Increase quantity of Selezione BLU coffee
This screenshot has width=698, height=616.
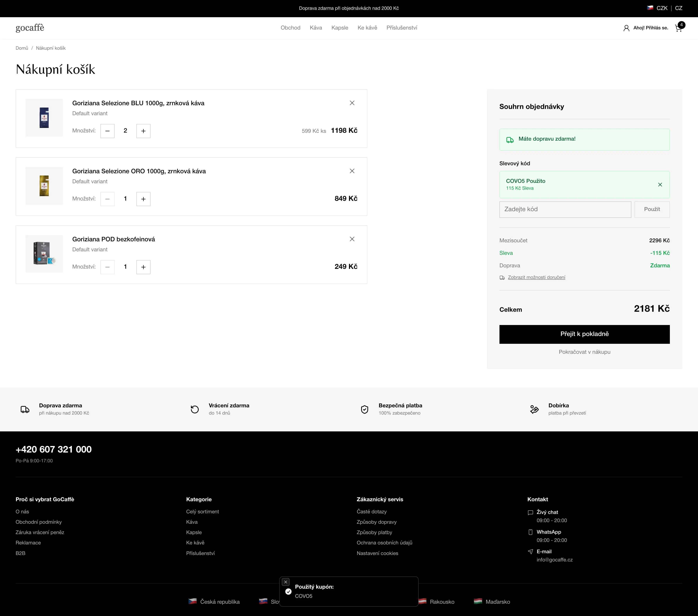point(143,131)
